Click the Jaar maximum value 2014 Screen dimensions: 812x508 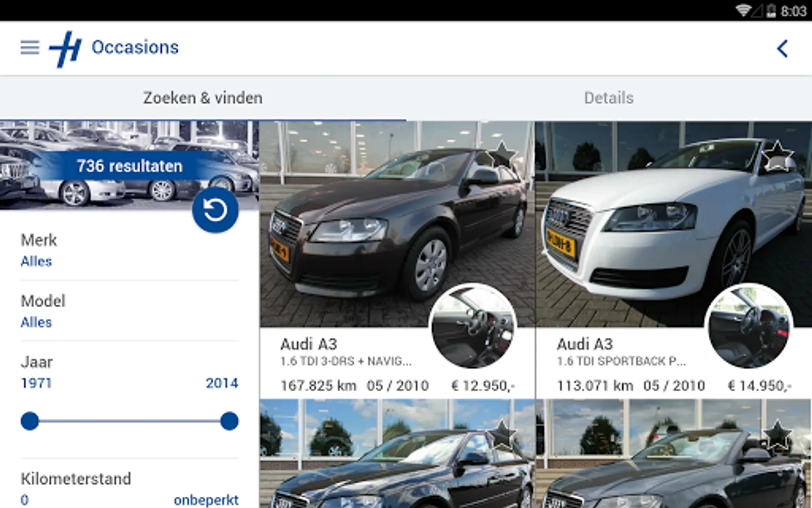[x=222, y=383]
